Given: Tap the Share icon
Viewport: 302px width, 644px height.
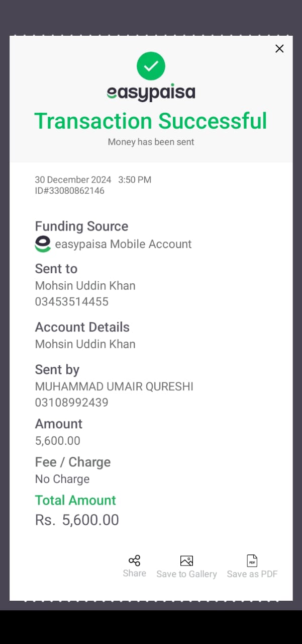Looking at the screenshot, I should (x=134, y=560).
